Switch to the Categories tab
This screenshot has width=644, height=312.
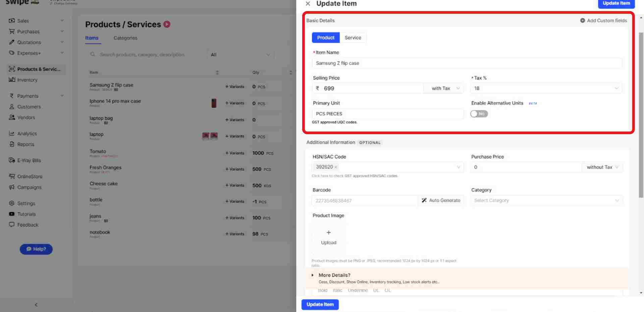click(x=125, y=38)
